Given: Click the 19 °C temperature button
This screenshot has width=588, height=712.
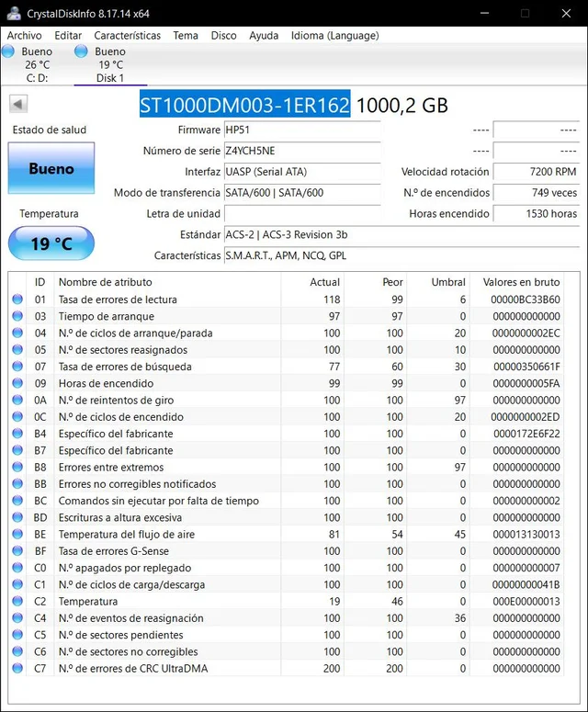Looking at the screenshot, I should pyautogui.click(x=51, y=243).
